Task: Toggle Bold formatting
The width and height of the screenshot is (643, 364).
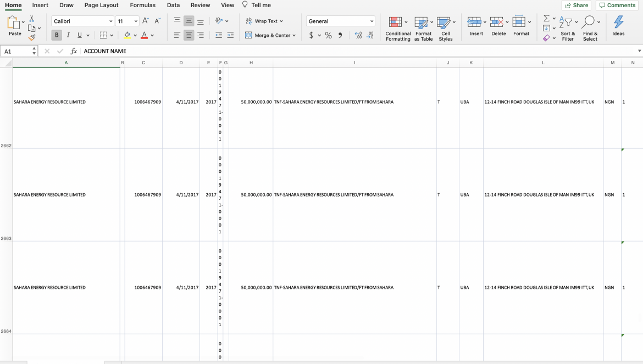Action: (57, 35)
